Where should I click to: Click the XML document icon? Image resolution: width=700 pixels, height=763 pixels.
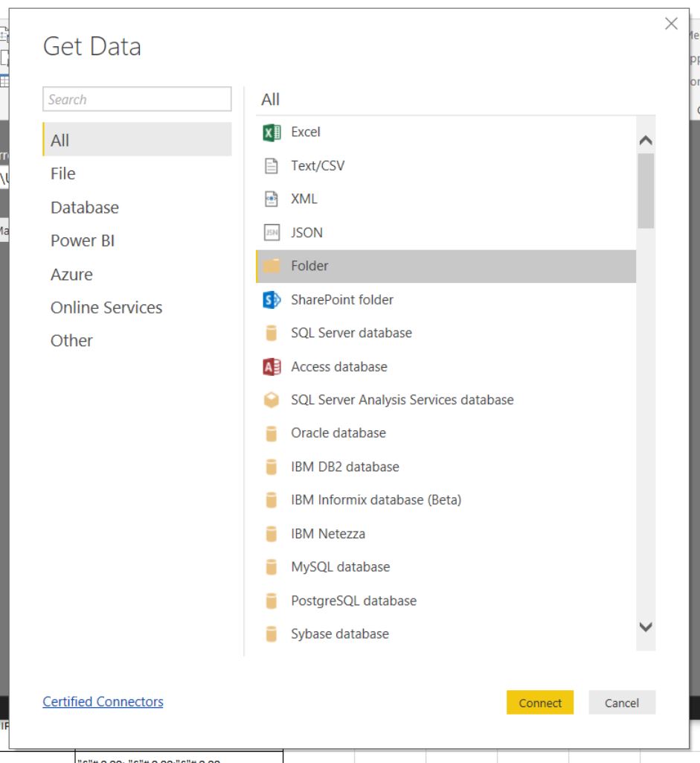coord(272,199)
